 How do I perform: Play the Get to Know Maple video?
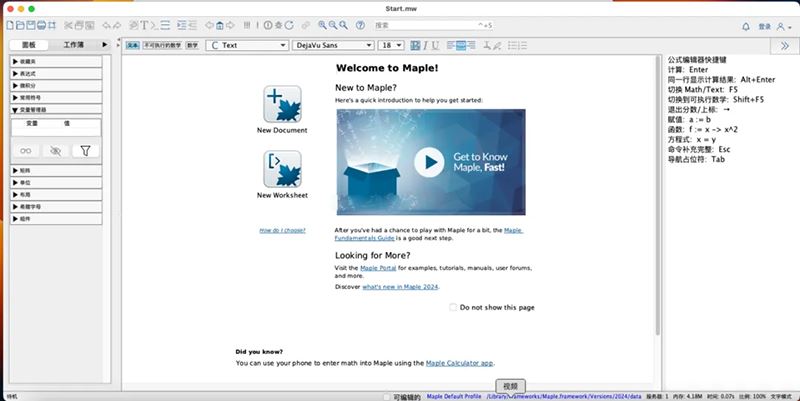[x=429, y=162]
